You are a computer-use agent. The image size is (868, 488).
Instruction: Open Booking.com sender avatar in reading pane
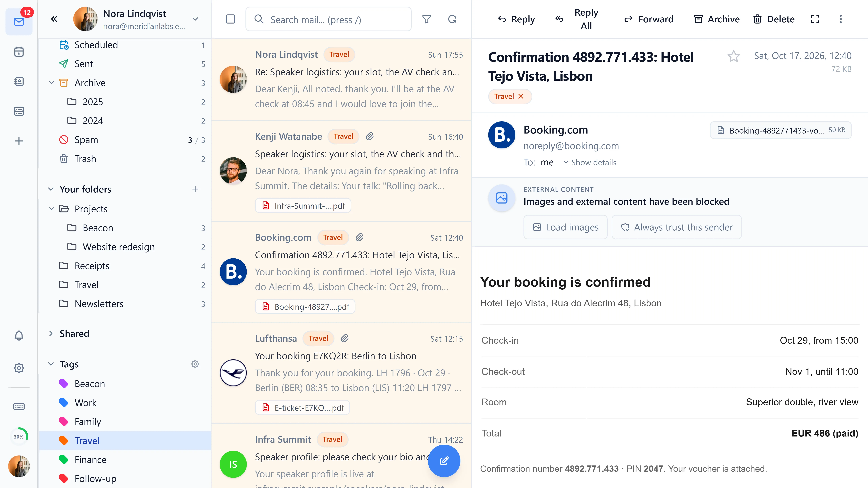point(501,135)
